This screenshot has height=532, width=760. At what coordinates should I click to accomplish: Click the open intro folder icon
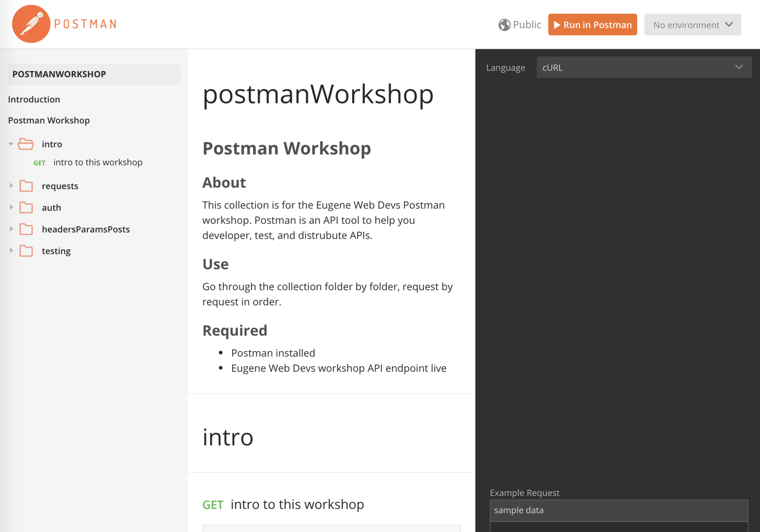(26, 144)
